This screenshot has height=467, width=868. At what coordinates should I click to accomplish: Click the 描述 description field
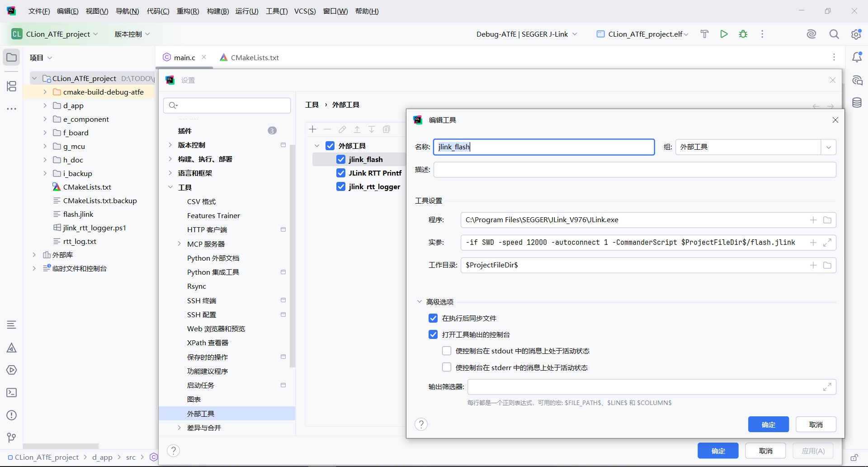pyautogui.click(x=635, y=170)
